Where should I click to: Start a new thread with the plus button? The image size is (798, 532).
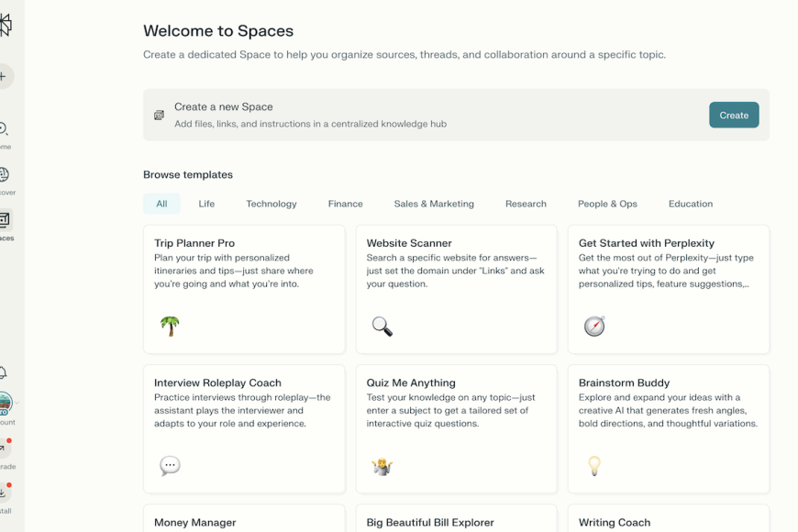(5, 76)
